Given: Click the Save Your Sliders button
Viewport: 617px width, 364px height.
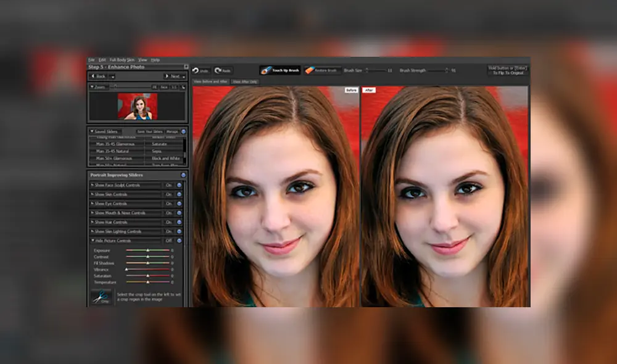Looking at the screenshot, I should 150,131.
